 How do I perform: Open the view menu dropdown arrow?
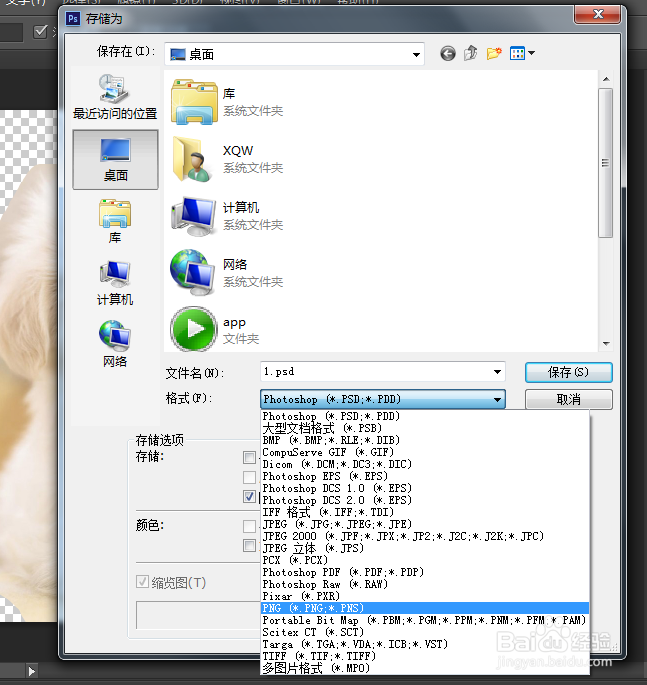[531, 53]
